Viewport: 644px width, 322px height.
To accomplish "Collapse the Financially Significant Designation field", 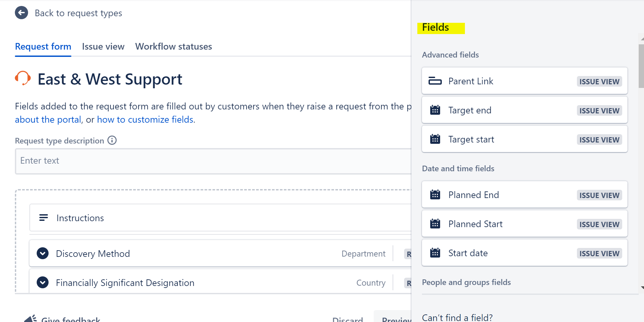I will click(x=42, y=283).
